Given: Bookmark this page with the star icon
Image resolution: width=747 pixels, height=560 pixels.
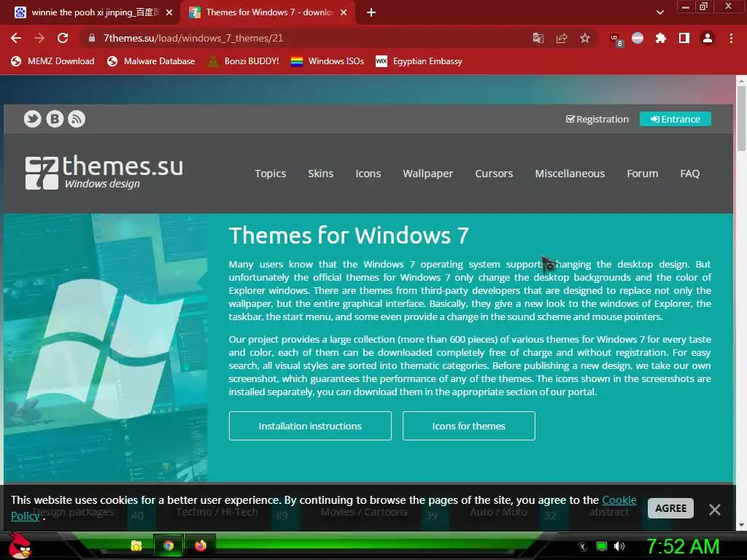Looking at the screenshot, I should [585, 38].
